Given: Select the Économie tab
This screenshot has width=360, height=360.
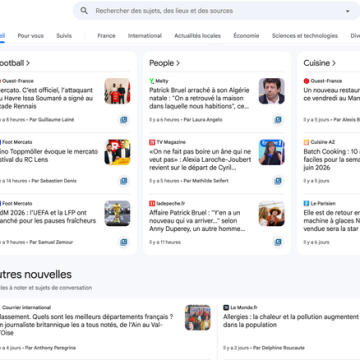Looking at the screenshot, I should coord(246,36).
